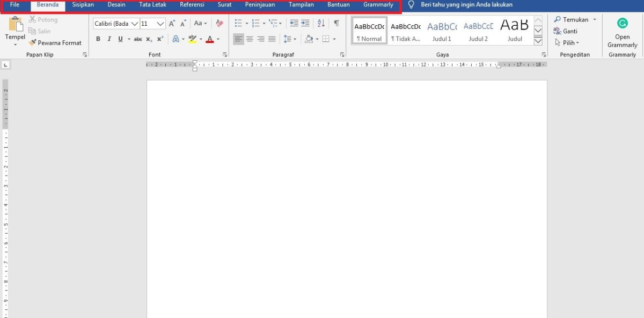The image size is (644, 318).
Task: Click the Tempel (paste) clipboard icon
Action: (x=16, y=25)
